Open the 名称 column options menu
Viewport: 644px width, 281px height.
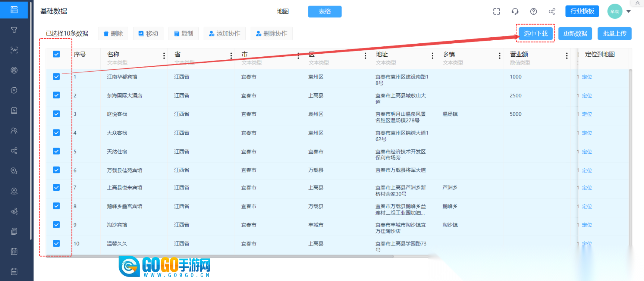pos(164,56)
